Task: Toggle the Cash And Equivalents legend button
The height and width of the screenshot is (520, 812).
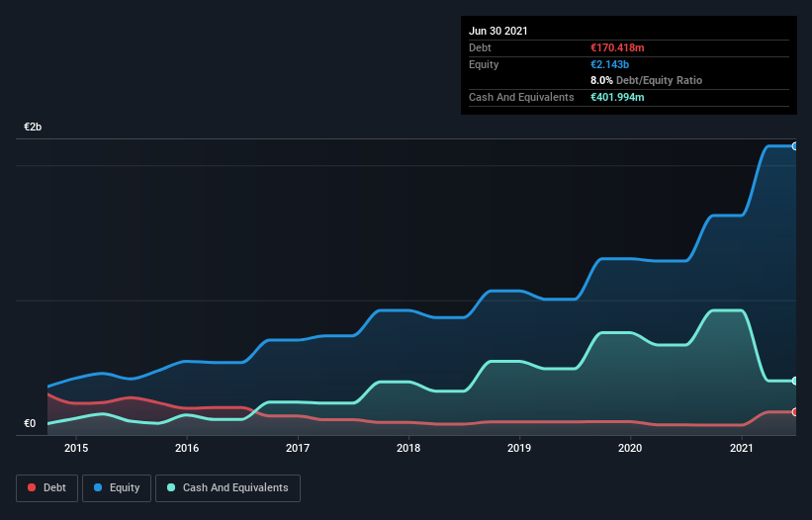Action: (x=227, y=488)
